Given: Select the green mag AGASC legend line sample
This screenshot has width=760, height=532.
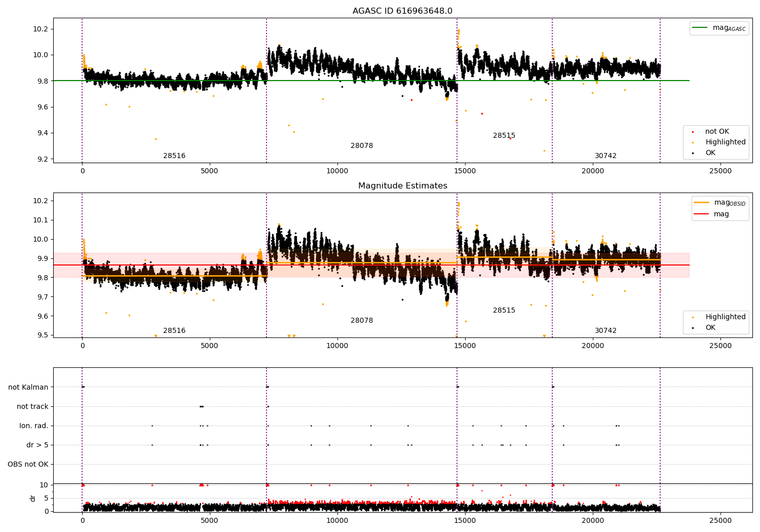Looking at the screenshot, I should 701,28.
